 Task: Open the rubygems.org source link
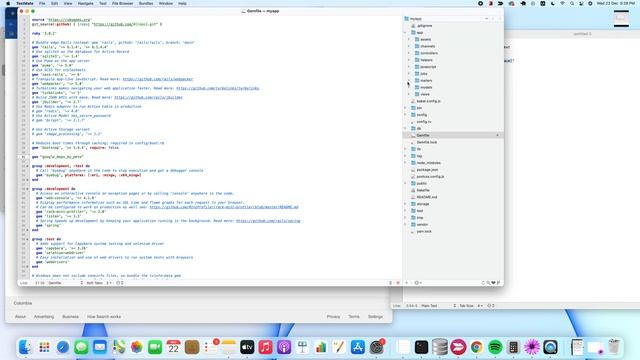(x=69, y=20)
